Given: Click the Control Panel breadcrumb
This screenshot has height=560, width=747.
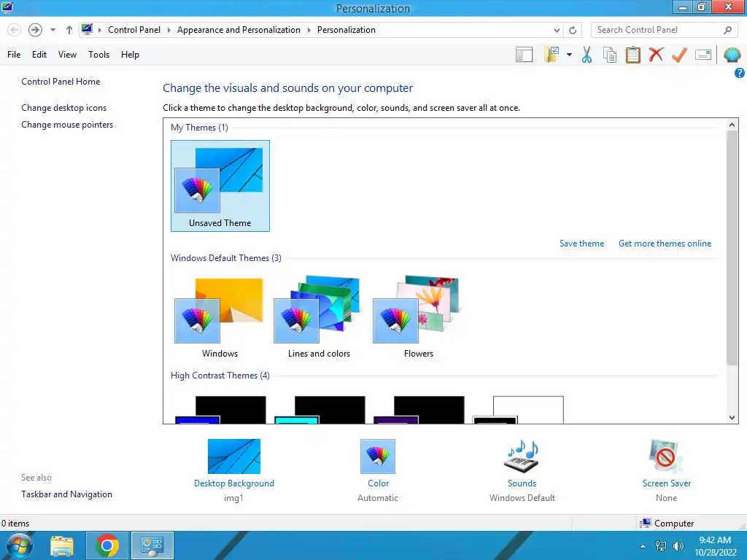Looking at the screenshot, I should (x=134, y=30).
